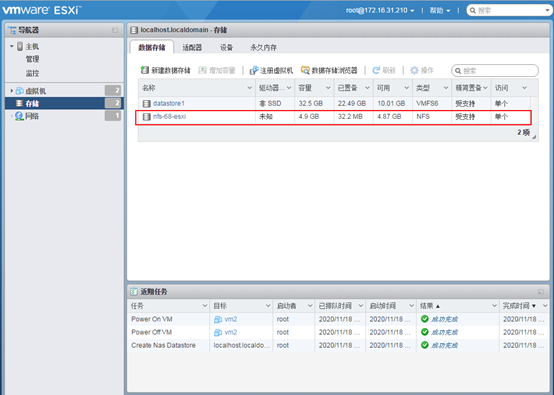554x395 pixels.
Task: Switch to the Persistent Memory (永久内存) tab
Action: 264,47
